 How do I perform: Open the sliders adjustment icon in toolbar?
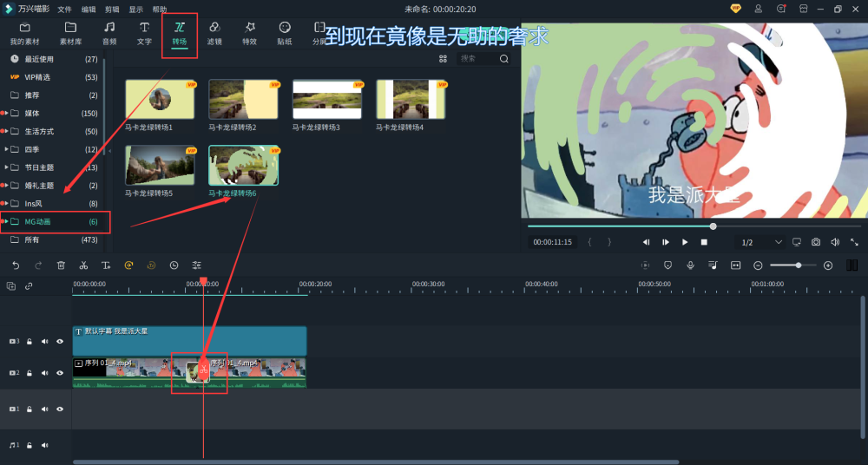196,265
